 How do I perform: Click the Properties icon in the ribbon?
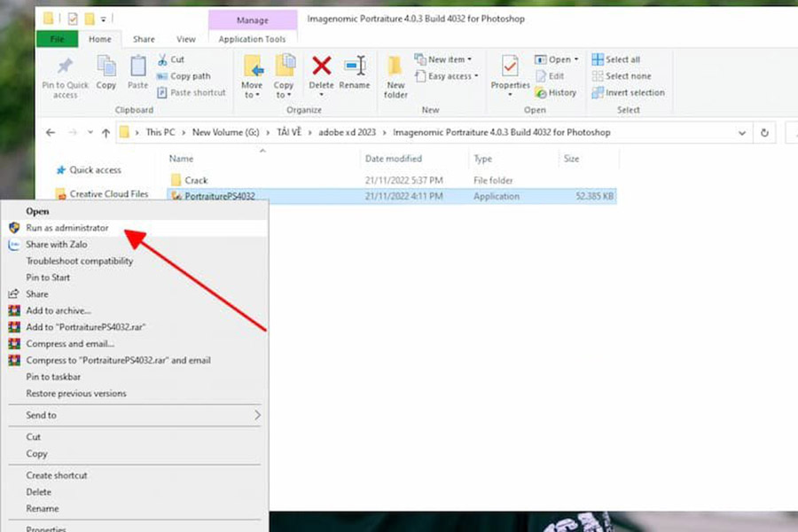coord(510,66)
